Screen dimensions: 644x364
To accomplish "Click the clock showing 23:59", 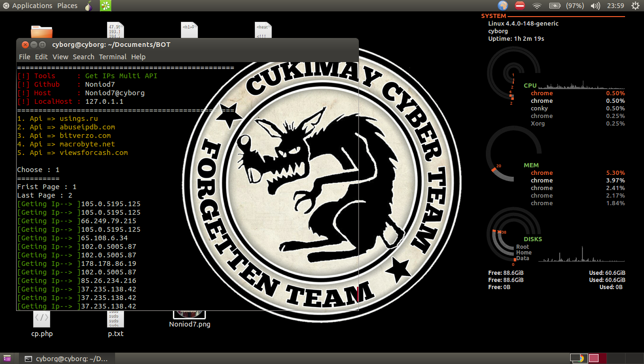I will (615, 6).
